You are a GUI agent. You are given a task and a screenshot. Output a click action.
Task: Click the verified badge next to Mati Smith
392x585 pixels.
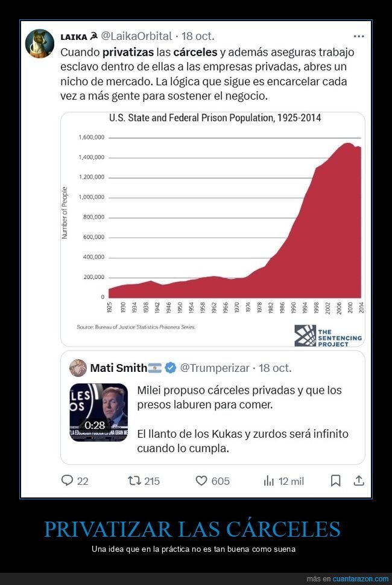click(x=169, y=368)
